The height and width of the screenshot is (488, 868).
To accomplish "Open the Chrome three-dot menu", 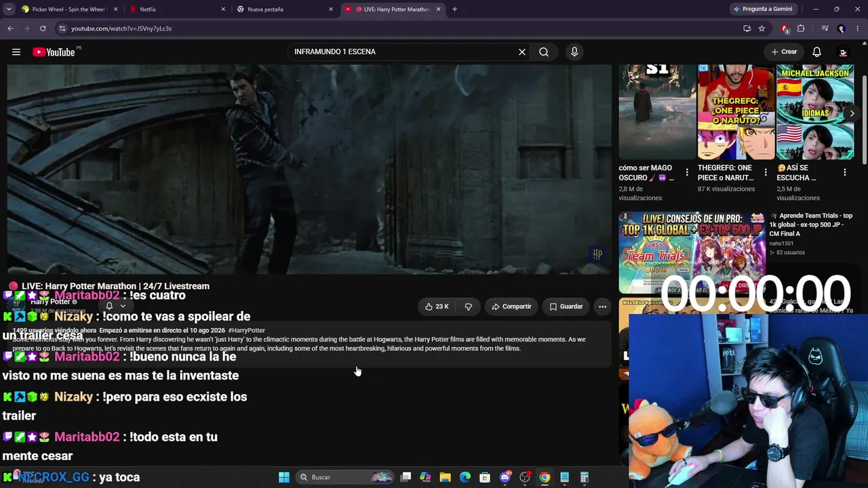I will click(858, 28).
